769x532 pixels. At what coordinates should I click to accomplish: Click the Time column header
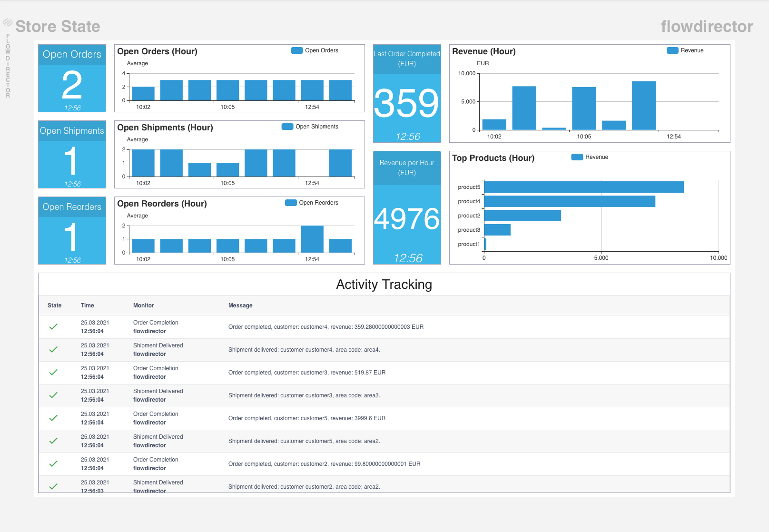[87, 305]
